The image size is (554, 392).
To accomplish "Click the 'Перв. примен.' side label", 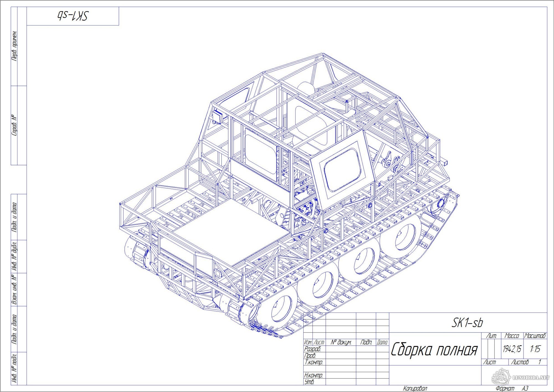I will (14, 46).
